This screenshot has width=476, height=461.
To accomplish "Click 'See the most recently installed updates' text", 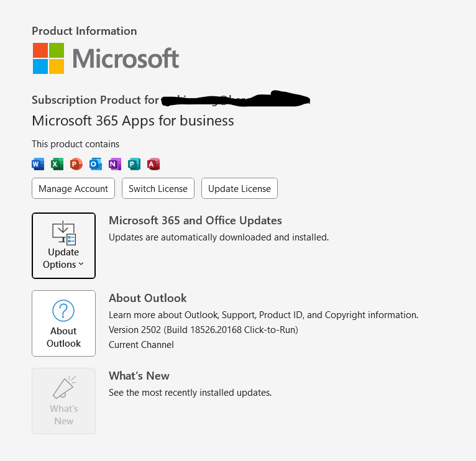I will (x=190, y=393).
